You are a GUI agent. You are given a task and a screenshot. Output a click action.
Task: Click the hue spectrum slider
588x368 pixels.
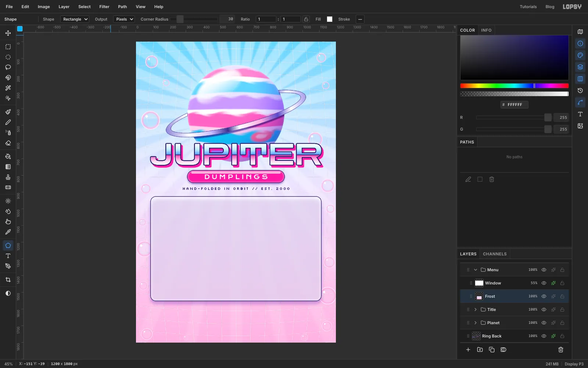coord(514,86)
